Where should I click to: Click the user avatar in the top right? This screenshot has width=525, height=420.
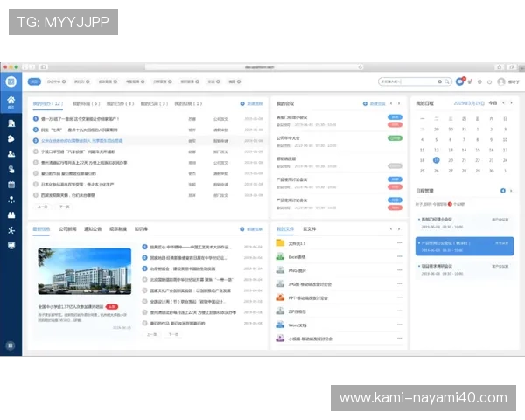(x=501, y=81)
